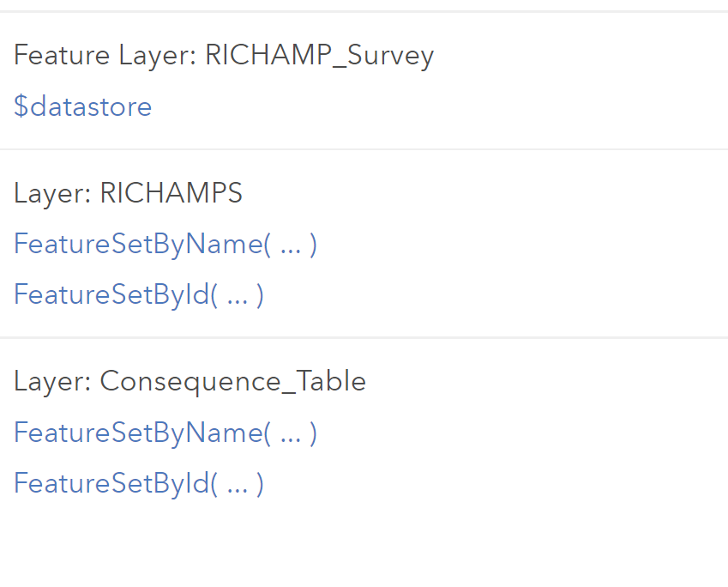The height and width of the screenshot is (587, 728).
Task: Click the divider line above the RICHAMPS section
Action: (364, 149)
